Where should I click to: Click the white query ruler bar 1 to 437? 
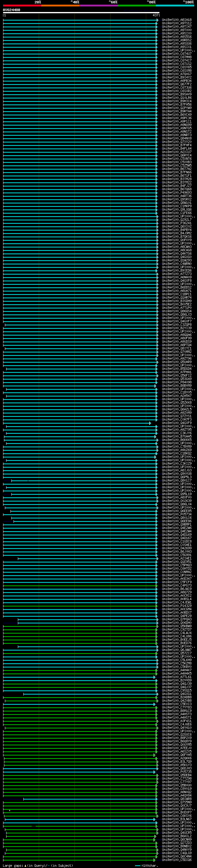point(81,12)
